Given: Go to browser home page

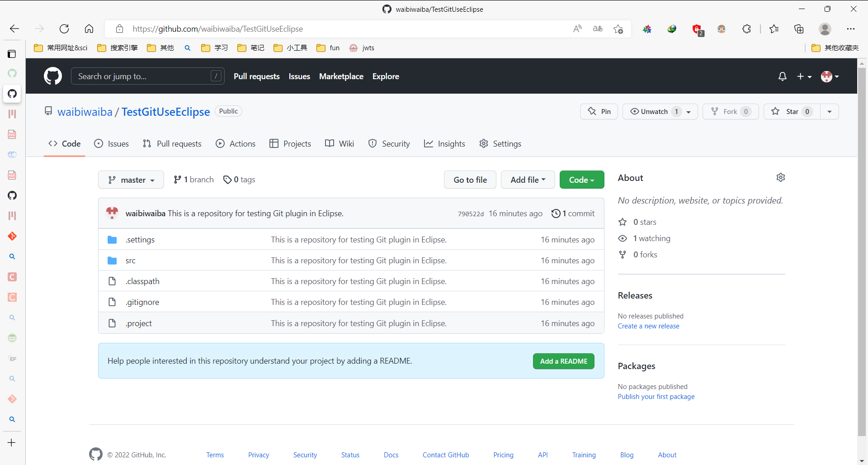Looking at the screenshot, I should [89, 29].
